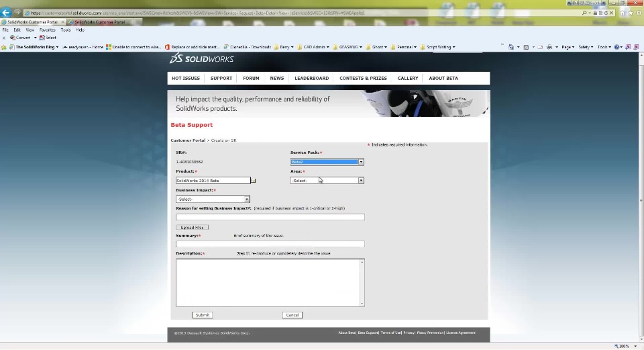The image size is (644, 350).
Task: Click into the Summary input field
Action: [x=270, y=244]
